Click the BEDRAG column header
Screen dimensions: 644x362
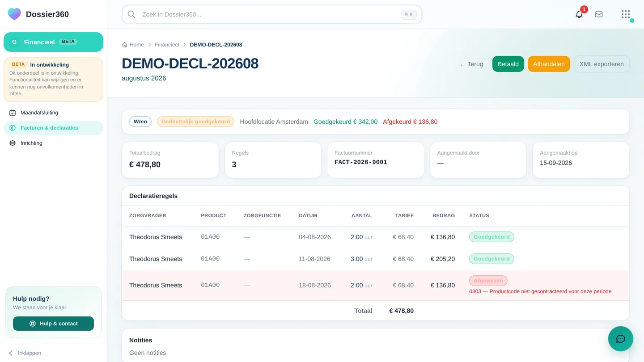coord(444,215)
